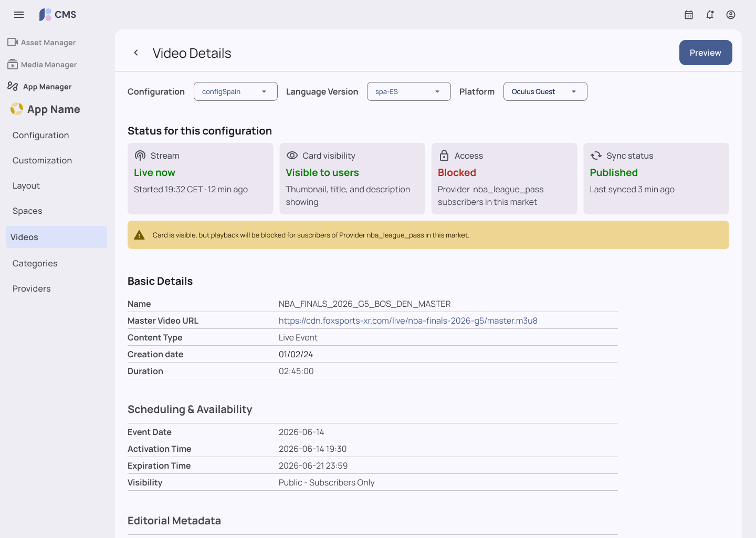Open the Language Version dropdown spa-ES
Image resolution: width=756 pixels, height=538 pixels.
[409, 91]
